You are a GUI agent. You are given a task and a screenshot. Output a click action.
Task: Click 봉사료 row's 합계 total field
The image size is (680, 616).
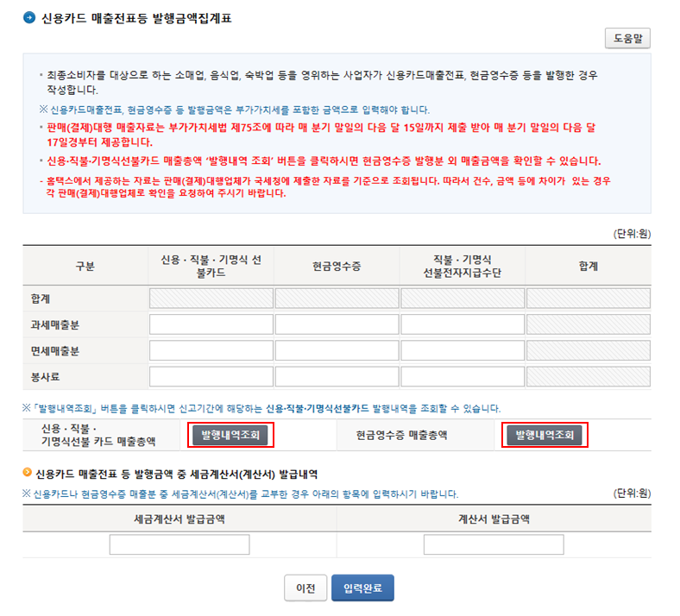(589, 377)
